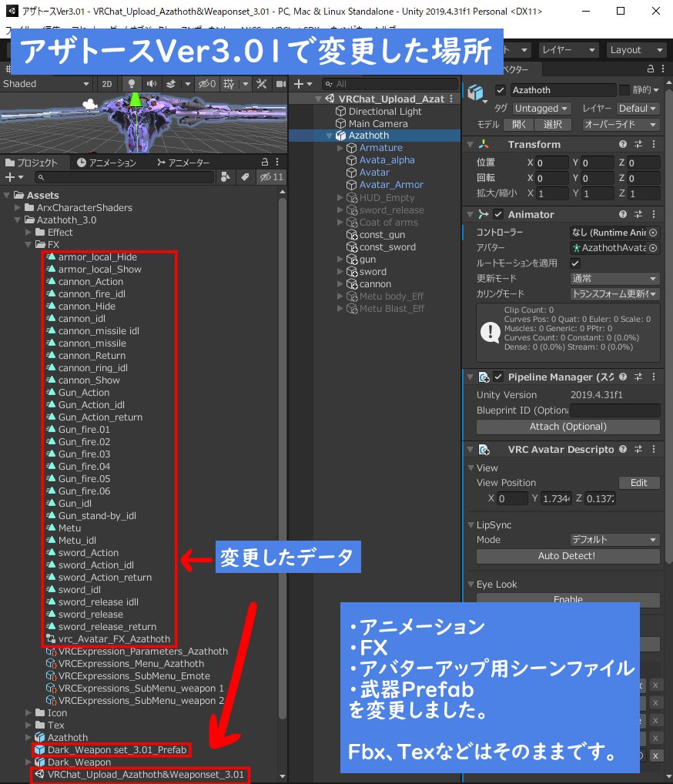Image resolution: width=673 pixels, height=784 pixels.
Task: Click search by type icon in Project
Action: tap(226, 177)
